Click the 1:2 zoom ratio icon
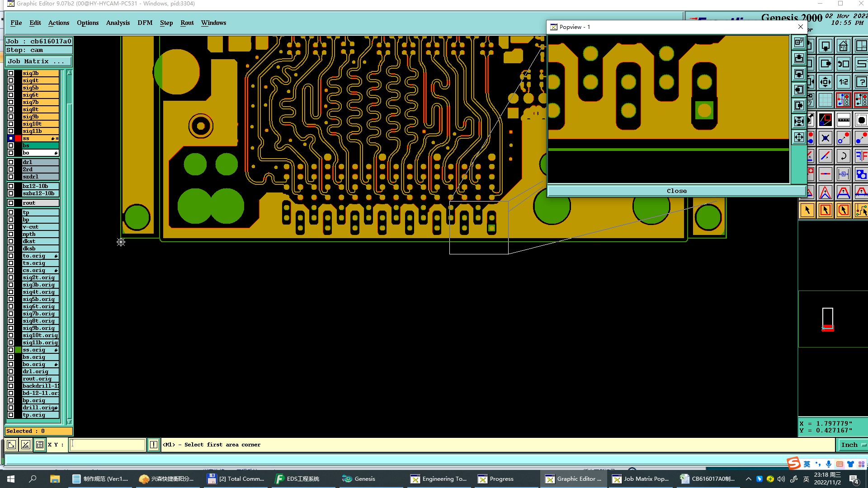This screenshot has height=488, width=868. [843, 82]
